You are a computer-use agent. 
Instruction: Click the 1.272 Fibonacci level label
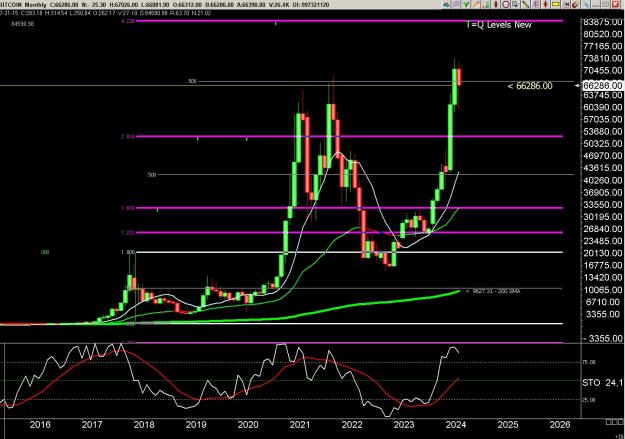click(x=128, y=233)
